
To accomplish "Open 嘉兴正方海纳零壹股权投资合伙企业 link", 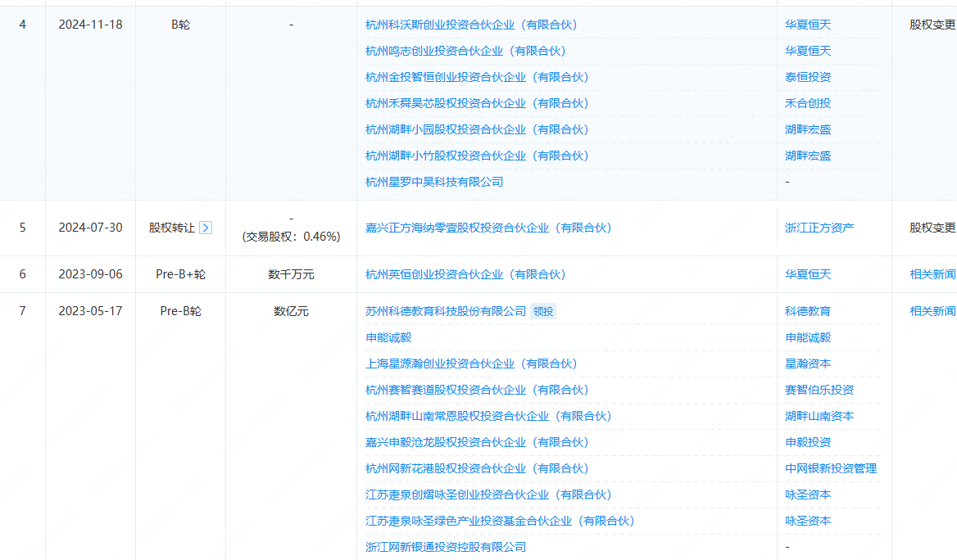I will point(488,228).
